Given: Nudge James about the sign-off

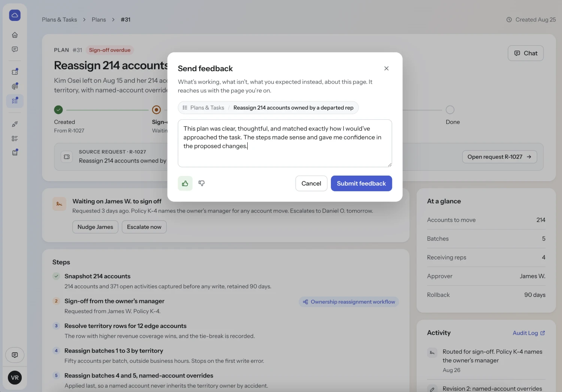Looking at the screenshot, I should pos(95,227).
